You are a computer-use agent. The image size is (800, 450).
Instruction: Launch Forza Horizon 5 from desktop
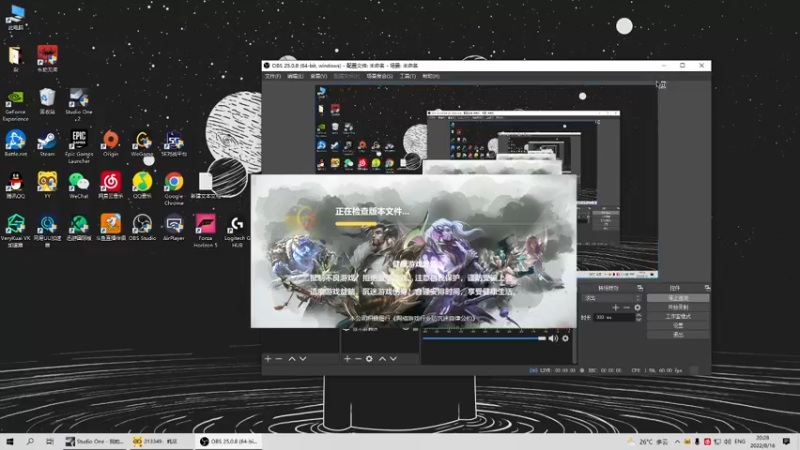(205, 231)
